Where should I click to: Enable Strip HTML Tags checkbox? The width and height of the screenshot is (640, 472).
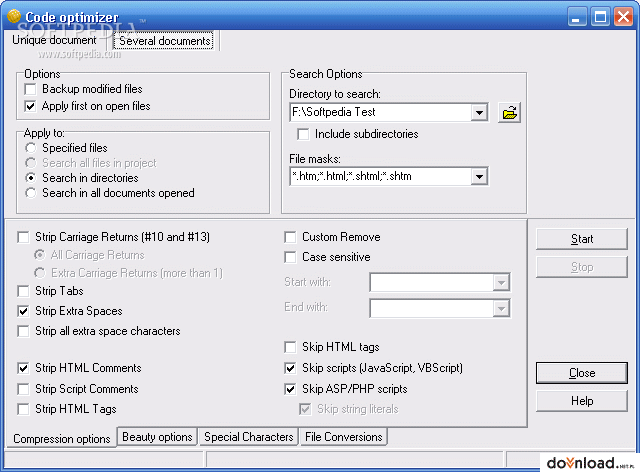click(23, 409)
